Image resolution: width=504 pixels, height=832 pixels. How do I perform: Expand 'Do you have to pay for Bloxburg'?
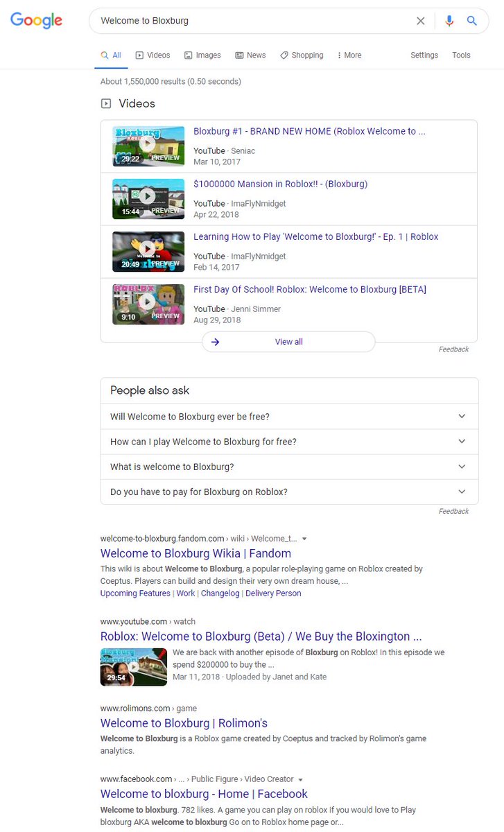point(289,492)
